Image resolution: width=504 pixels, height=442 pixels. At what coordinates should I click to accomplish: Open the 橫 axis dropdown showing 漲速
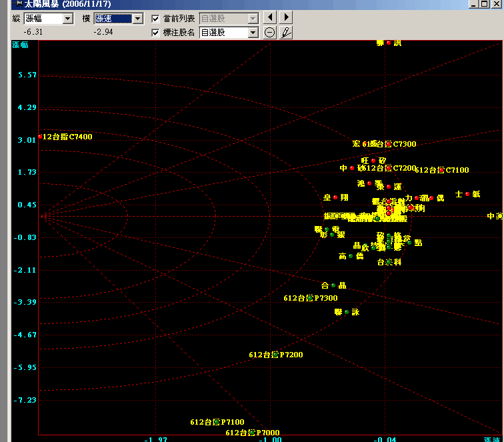pos(137,19)
